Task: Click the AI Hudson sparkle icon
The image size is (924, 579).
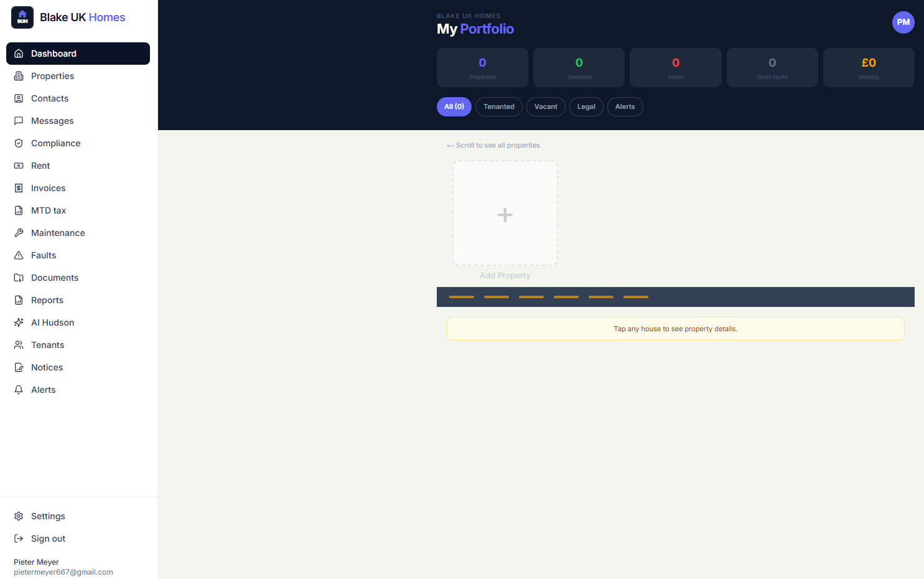Action: pos(19,322)
